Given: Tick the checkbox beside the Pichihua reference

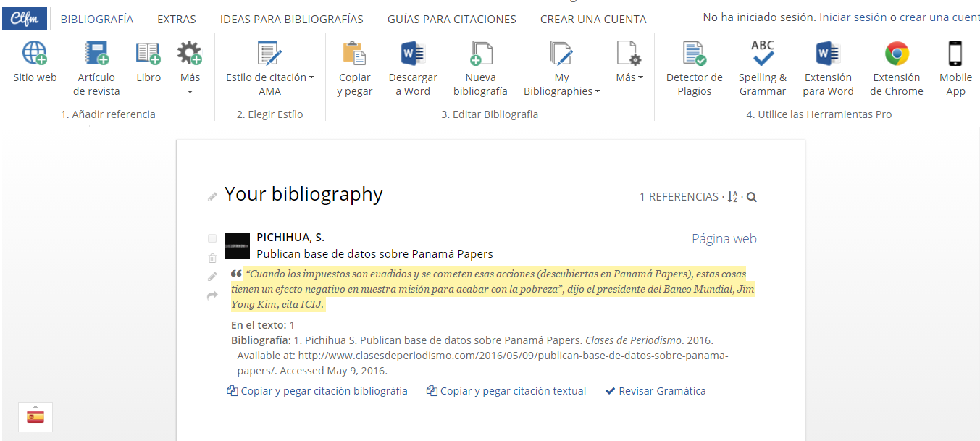Looking at the screenshot, I should (212, 238).
